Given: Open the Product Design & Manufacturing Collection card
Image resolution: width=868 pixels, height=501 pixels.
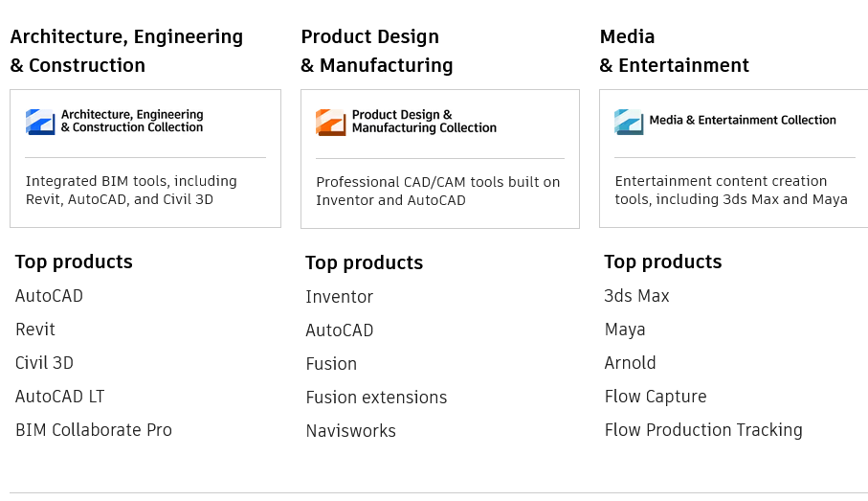Looking at the screenshot, I should point(440,159).
